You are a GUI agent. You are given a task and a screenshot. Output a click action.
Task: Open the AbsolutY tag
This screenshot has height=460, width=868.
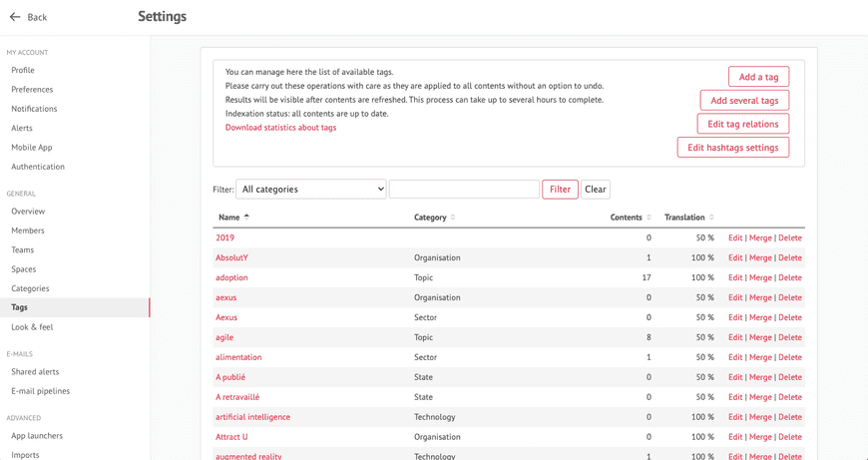click(231, 258)
